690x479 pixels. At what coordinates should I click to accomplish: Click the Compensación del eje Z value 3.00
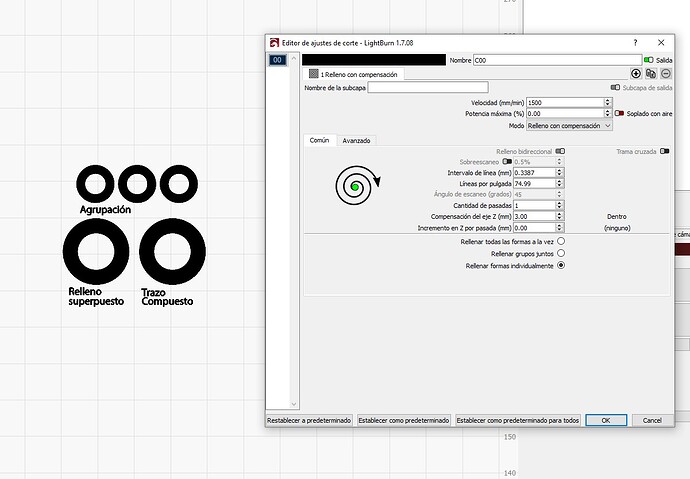pos(535,216)
